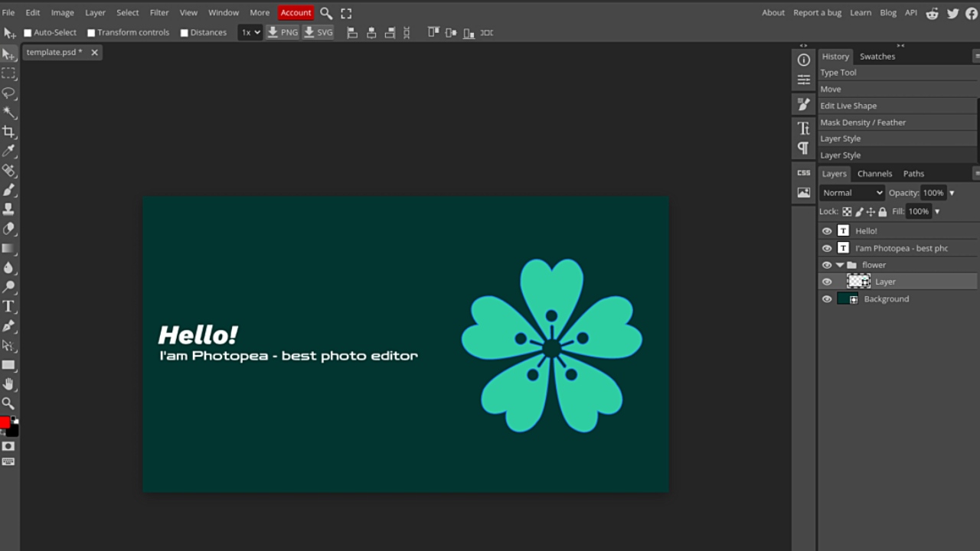This screenshot has width=980, height=551.
Task: Hide the Hello! text layer
Action: [827, 231]
